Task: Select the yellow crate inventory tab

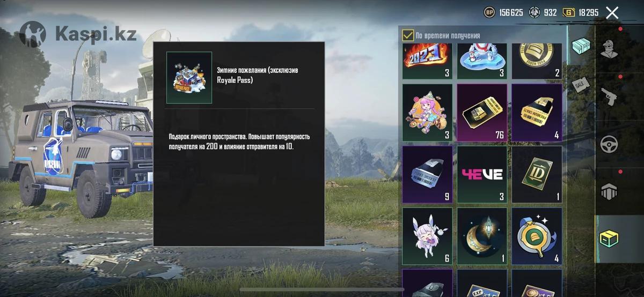Action: 609,238
